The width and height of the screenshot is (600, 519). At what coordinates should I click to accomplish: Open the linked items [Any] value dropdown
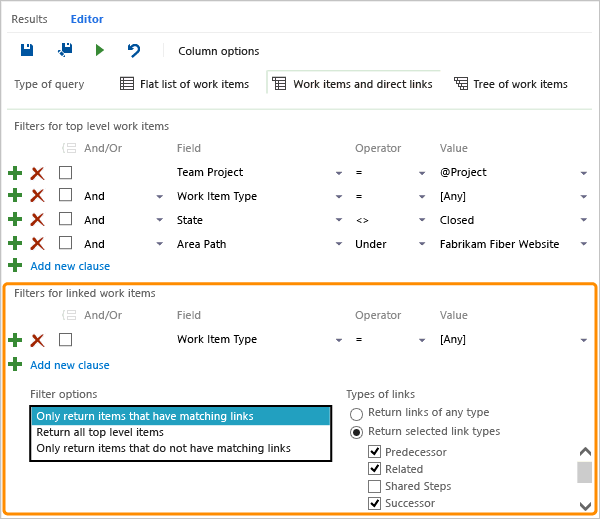(x=584, y=340)
